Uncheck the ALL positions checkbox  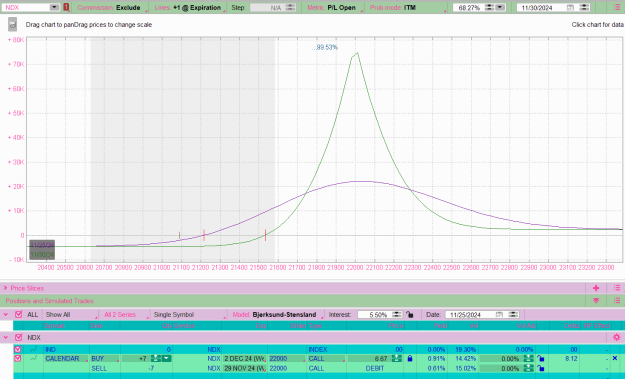pos(18,314)
